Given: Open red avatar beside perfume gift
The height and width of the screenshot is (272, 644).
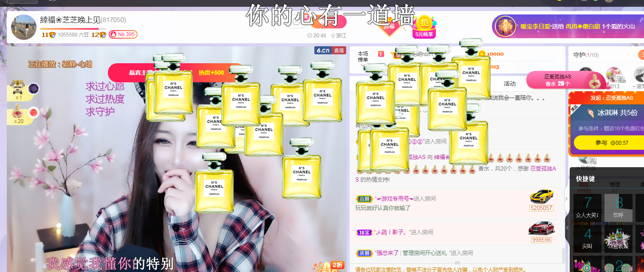Looking at the screenshot, I should (34, 112).
